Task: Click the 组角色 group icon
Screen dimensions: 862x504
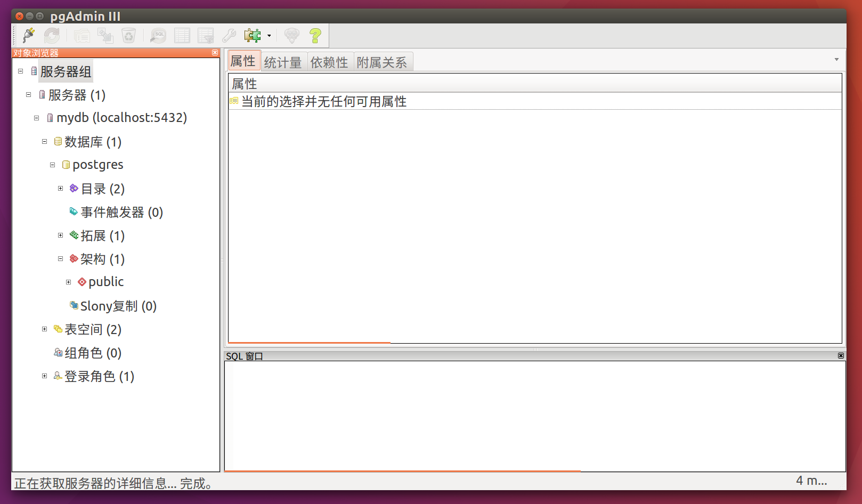Action: [x=58, y=352]
